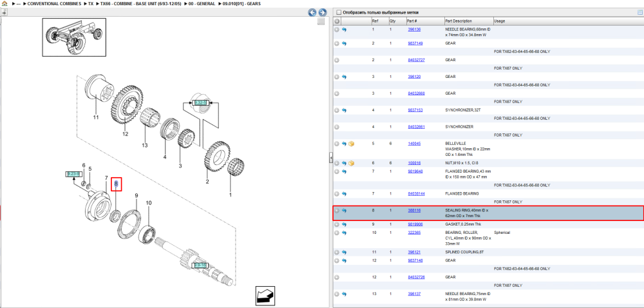Go to next diagram page
644x308 pixels.
pos(323,13)
